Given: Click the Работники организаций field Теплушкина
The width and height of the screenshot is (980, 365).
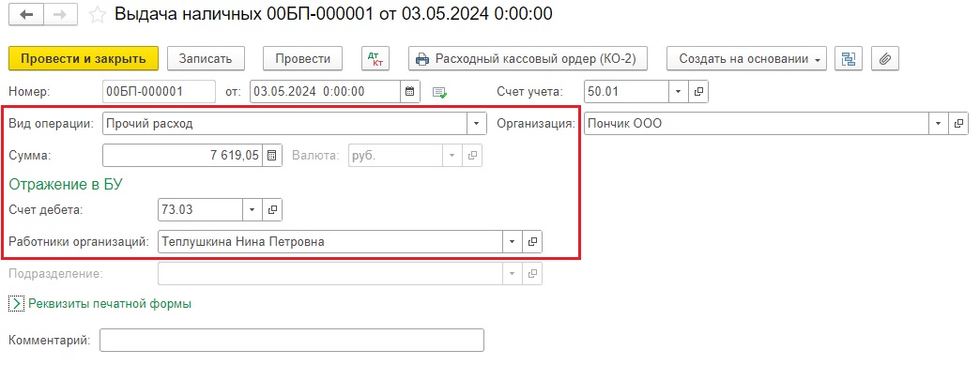Looking at the screenshot, I should pyautogui.click(x=330, y=241).
